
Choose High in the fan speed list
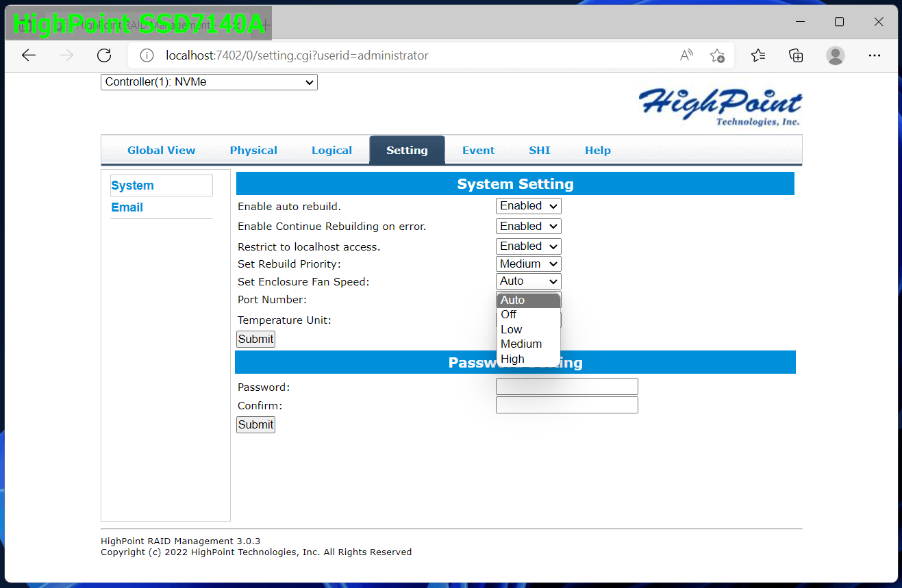[528, 359]
